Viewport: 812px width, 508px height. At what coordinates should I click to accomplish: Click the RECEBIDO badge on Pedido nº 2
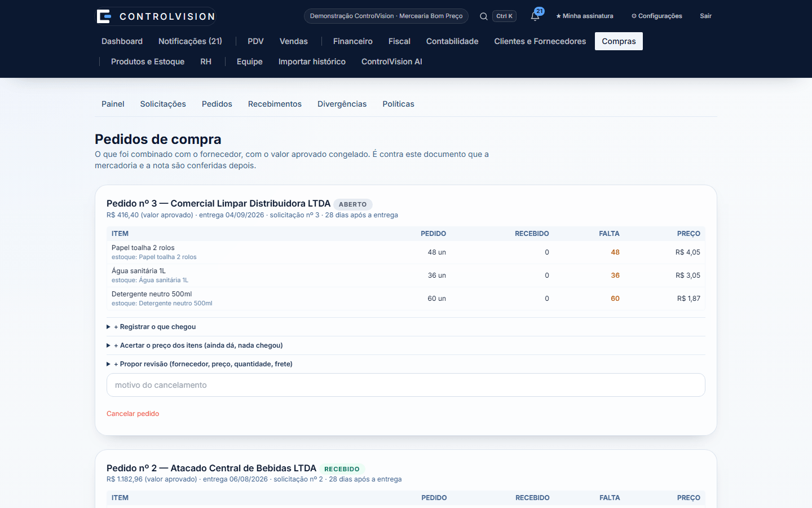point(342,469)
